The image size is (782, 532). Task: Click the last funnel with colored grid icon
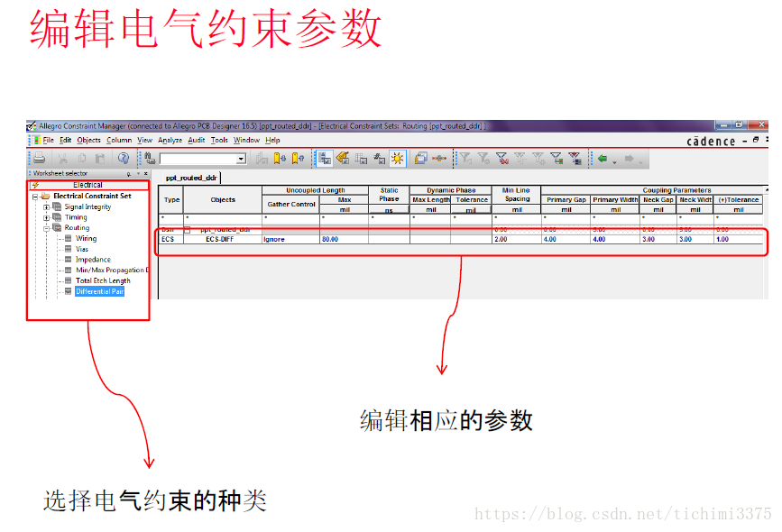point(575,159)
